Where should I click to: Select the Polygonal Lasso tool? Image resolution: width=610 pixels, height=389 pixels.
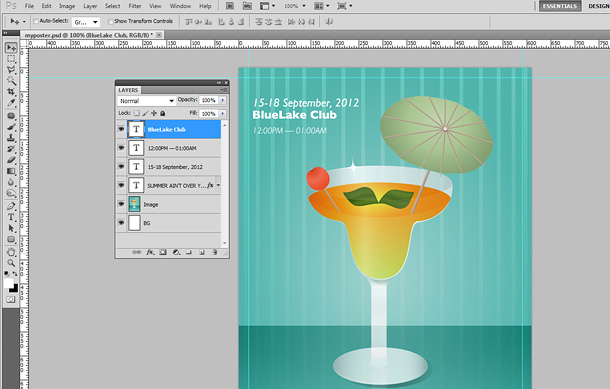click(11, 70)
